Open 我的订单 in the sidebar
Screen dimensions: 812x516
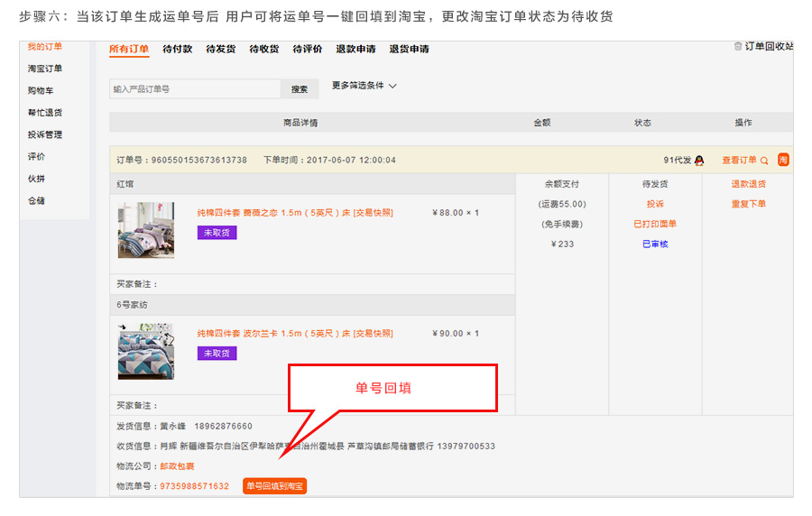(44, 47)
